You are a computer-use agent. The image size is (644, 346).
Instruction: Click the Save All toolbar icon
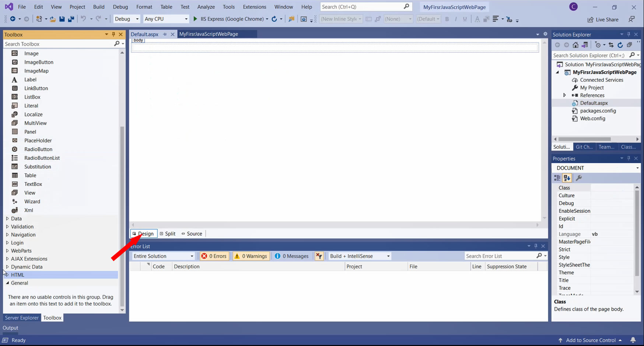click(71, 19)
